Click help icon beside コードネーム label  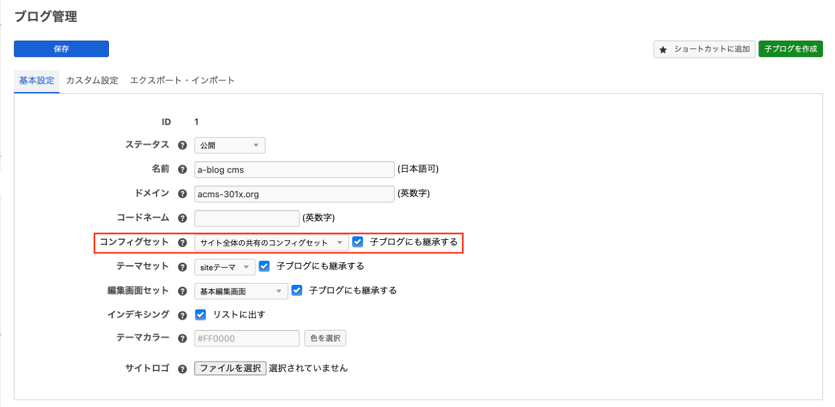pos(182,218)
